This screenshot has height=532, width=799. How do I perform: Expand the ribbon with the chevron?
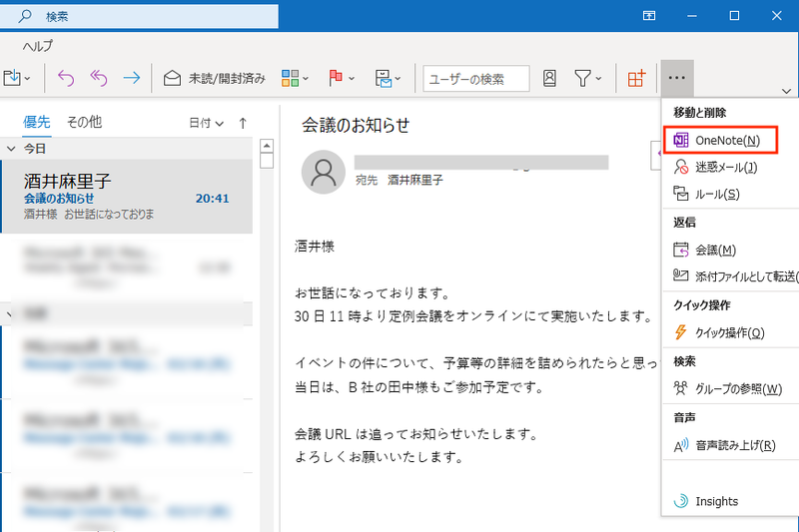(x=786, y=91)
